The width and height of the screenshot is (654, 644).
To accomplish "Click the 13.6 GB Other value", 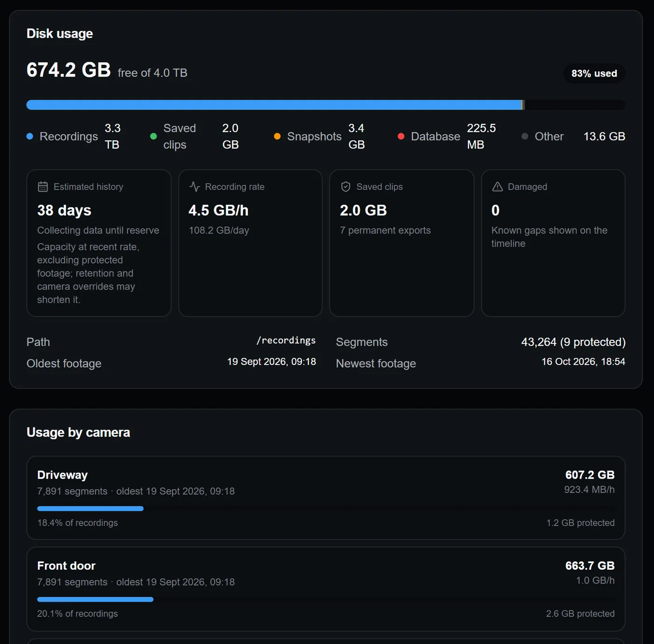I will pyautogui.click(x=604, y=136).
